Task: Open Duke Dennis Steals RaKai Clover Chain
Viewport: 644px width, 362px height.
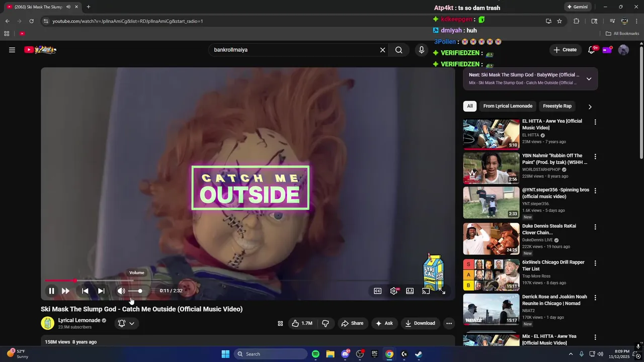Action: click(x=491, y=238)
